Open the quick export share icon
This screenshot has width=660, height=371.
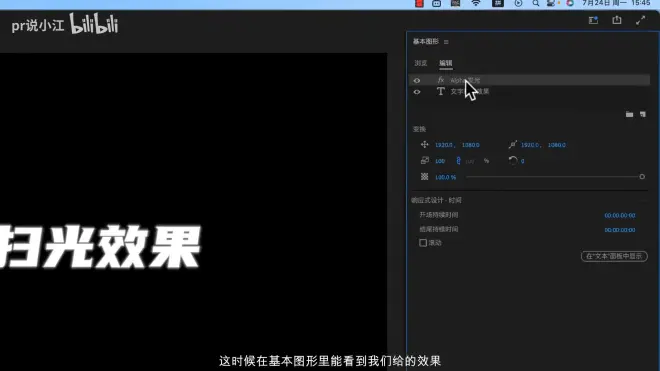click(617, 20)
